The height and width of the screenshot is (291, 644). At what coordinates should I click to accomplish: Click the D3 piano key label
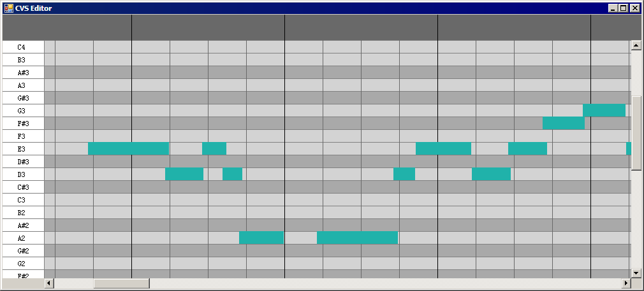(23, 174)
